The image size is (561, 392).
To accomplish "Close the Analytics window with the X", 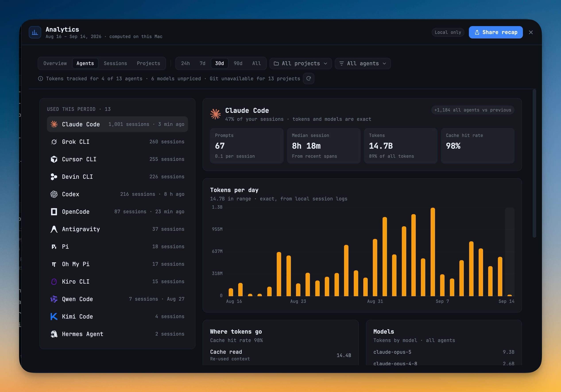I will (x=531, y=32).
